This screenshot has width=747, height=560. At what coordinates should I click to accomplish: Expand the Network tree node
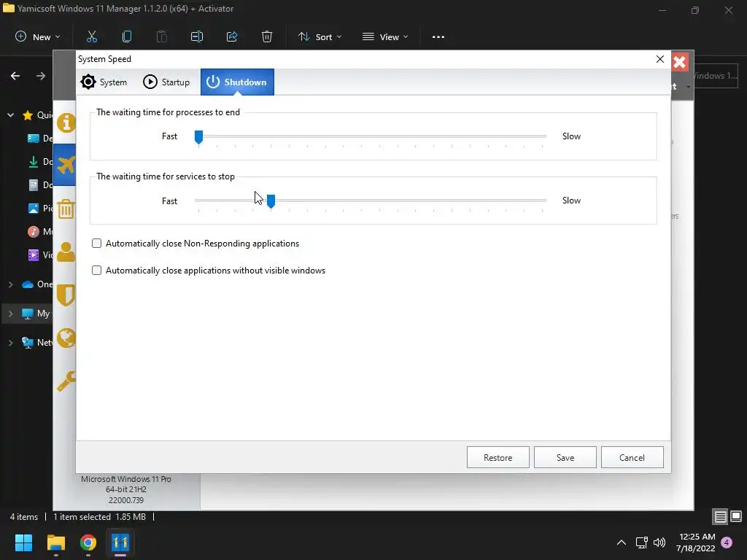point(10,343)
